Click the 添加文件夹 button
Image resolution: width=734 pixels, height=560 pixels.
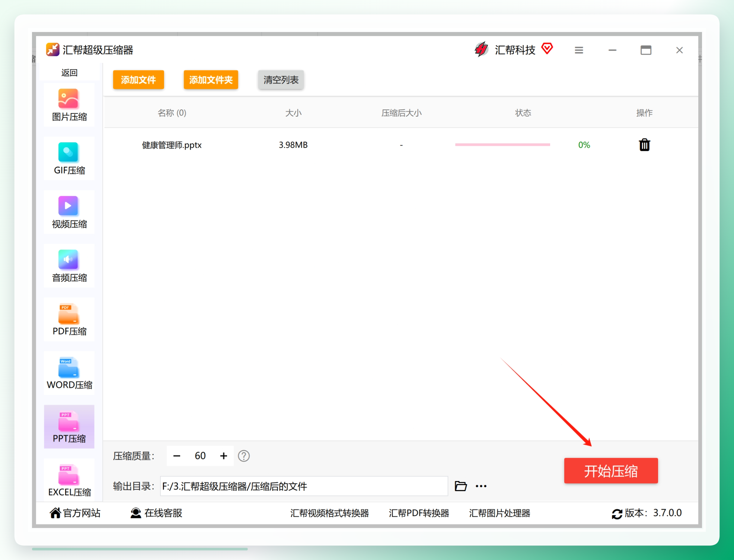click(211, 80)
